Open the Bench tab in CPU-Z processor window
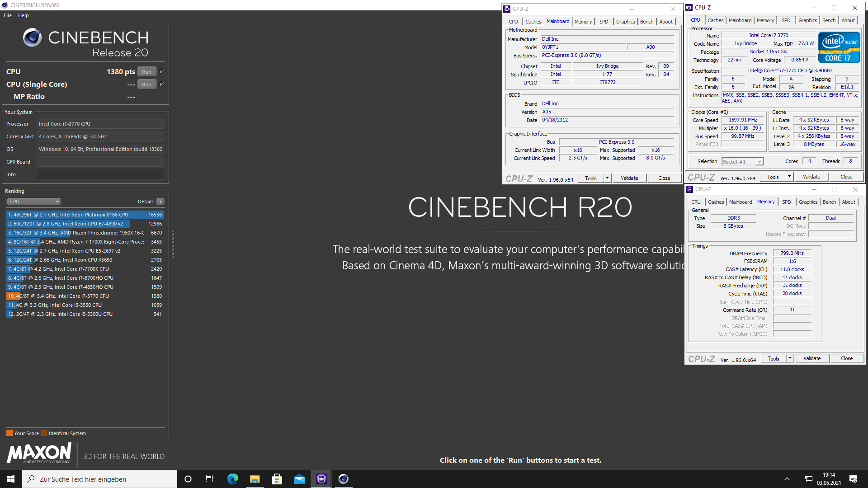This screenshot has width=868, height=488. pyautogui.click(x=829, y=20)
